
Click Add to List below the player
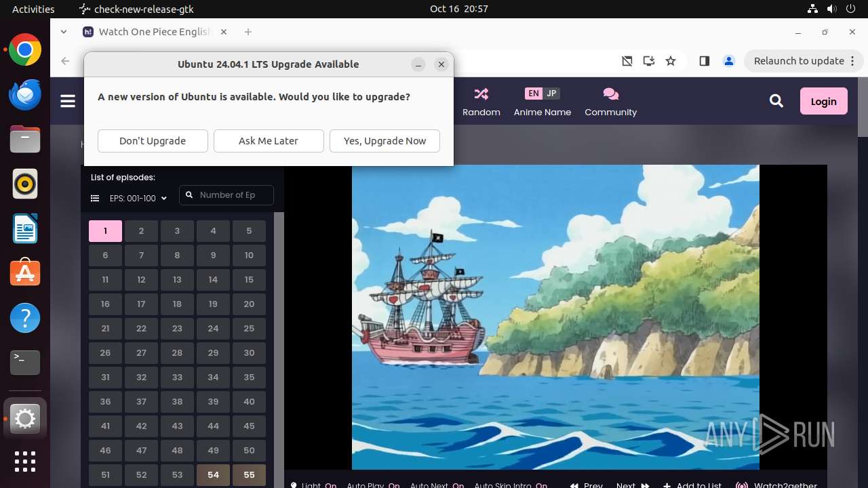[692, 485]
